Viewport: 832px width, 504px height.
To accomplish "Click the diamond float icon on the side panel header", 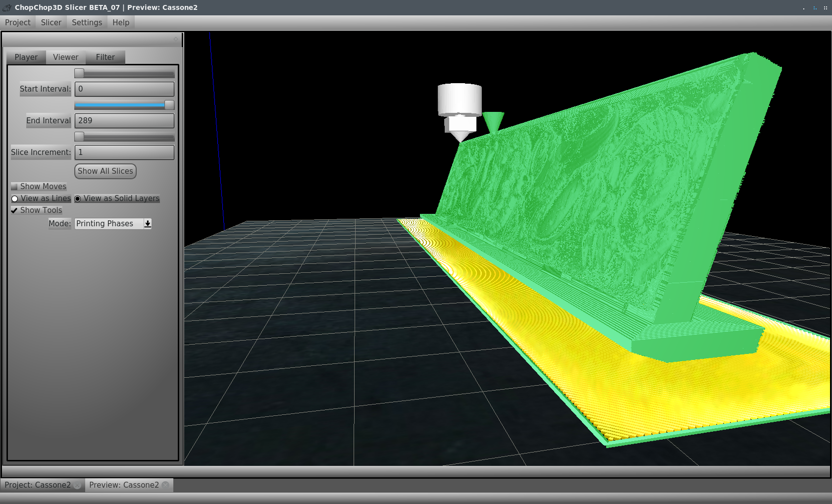I will (x=175, y=39).
